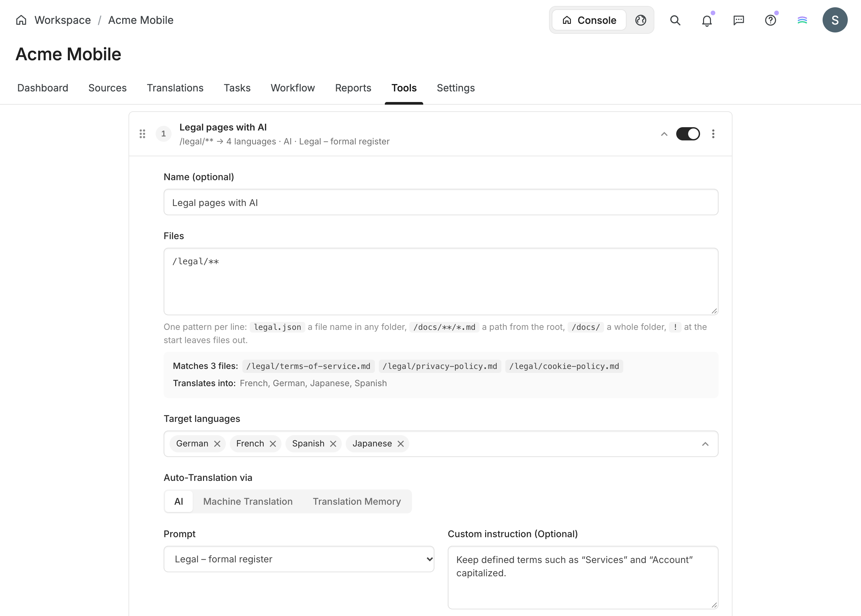The height and width of the screenshot is (616, 861).
Task: Switch auto-translation to Translation Memory
Action: click(x=357, y=501)
